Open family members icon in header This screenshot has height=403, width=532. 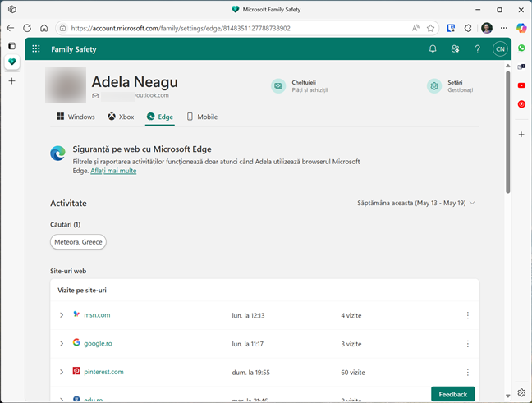click(x=455, y=49)
